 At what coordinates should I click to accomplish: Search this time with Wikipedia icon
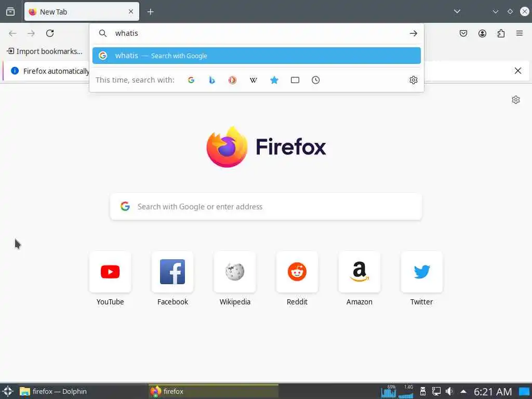(x=254, y=80)
